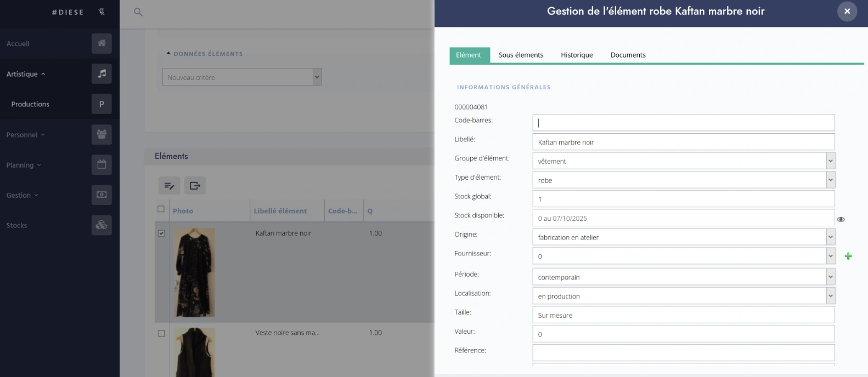
Task: Click the search magnifier icon
Action: pyautogui.click(x=138, y=12)
